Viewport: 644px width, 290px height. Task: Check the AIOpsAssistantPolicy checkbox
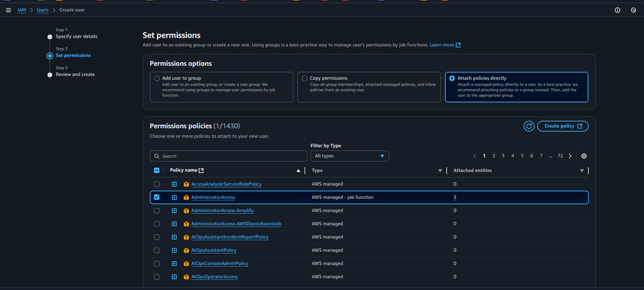(x=157, y=250)
